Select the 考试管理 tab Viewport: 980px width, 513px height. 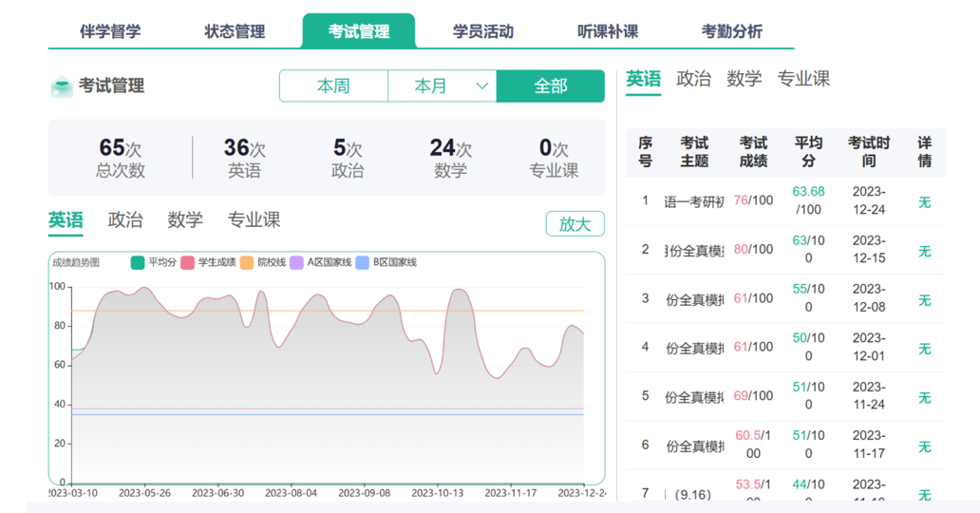tap(359, 31)
